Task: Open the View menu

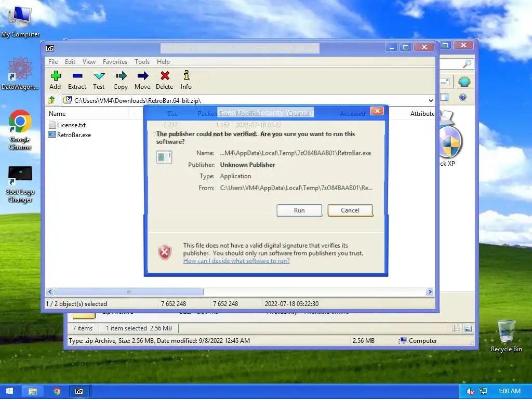Action: (89, 61)
